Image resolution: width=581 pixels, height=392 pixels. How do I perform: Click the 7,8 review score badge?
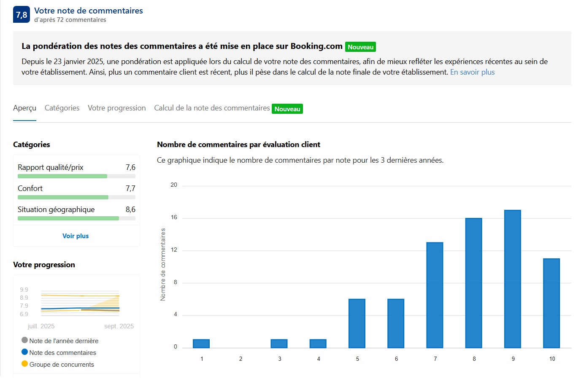pos(22,15)
